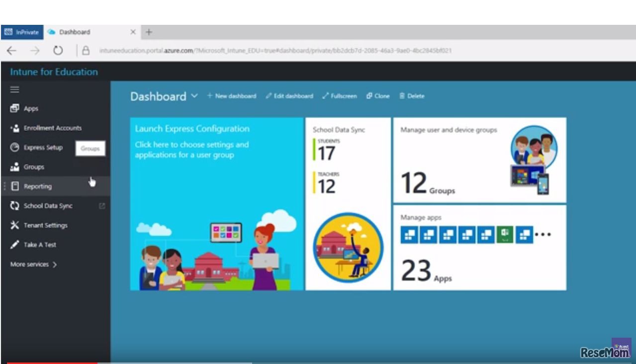Click the school illustration in Data Sync tile
Screen dimensions: 636x364
click(348, 248)
